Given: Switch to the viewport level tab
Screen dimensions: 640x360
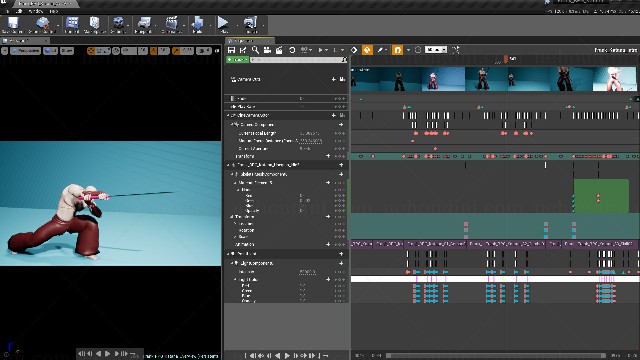Looking at the screenshot, I should pos(24,41).
